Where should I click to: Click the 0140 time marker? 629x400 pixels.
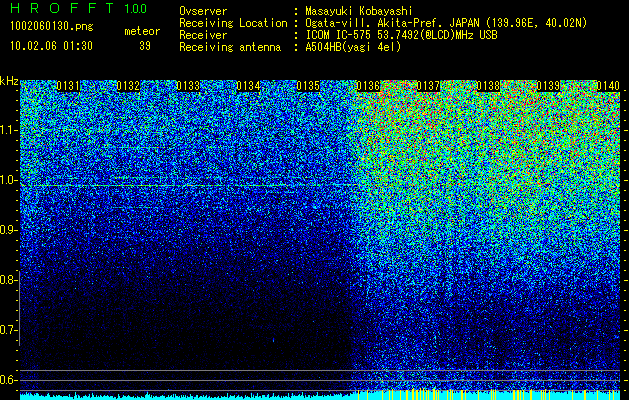click(608, 86)
